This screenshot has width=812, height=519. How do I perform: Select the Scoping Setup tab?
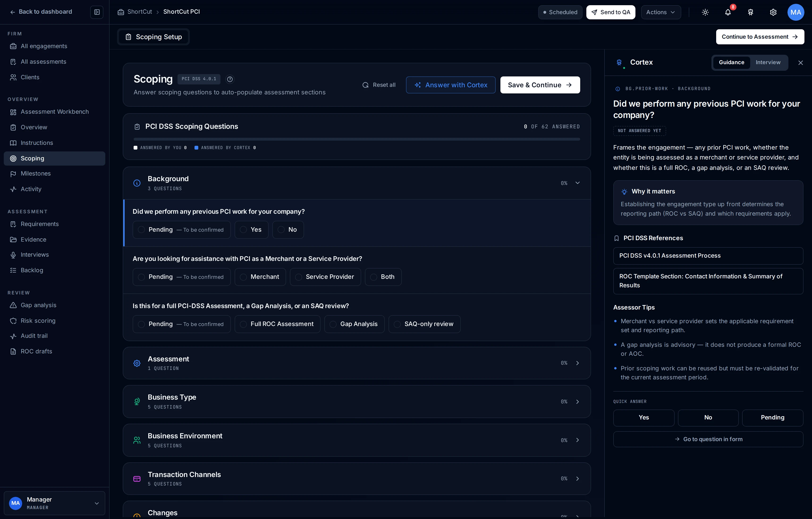click(x=153, y=37)
